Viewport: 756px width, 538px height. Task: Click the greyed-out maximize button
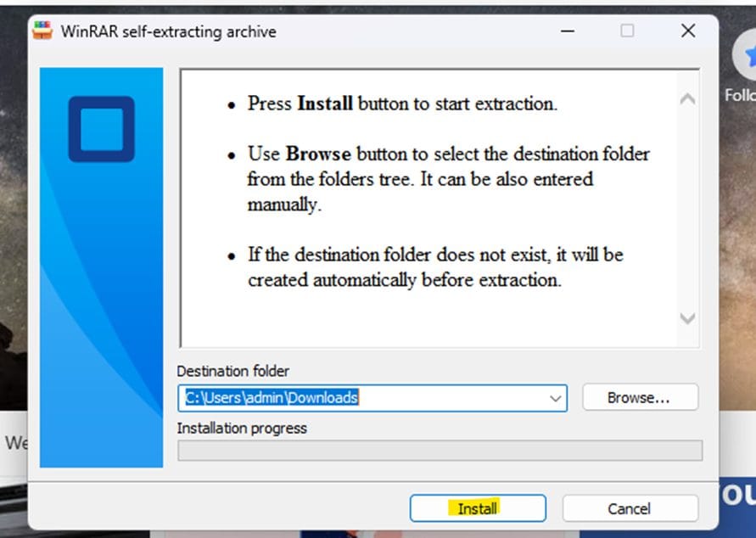(627, 31)
